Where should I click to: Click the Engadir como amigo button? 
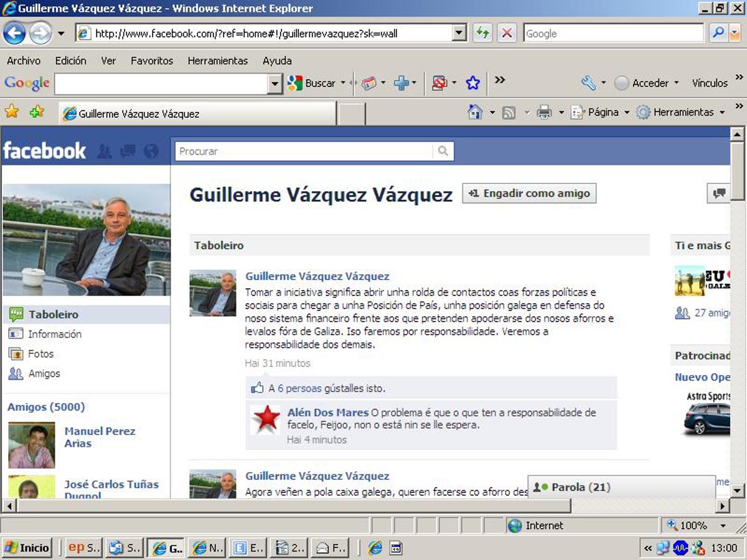(x=529, y=194)
